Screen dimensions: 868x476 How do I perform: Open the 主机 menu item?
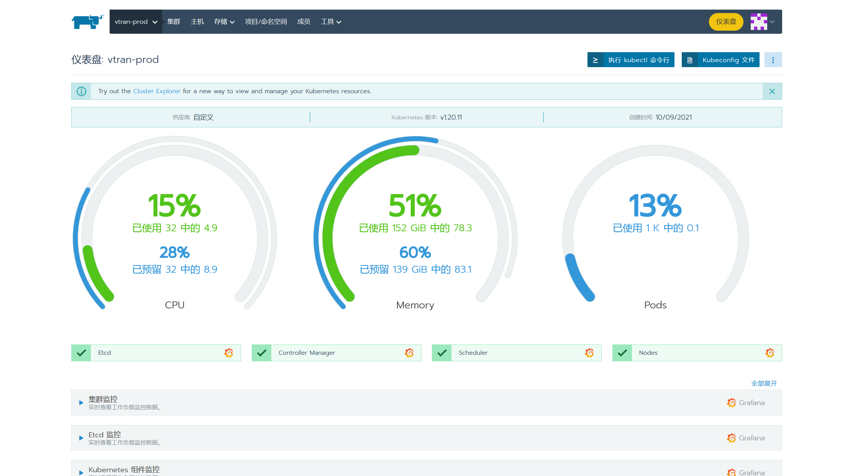click(197, 22)
